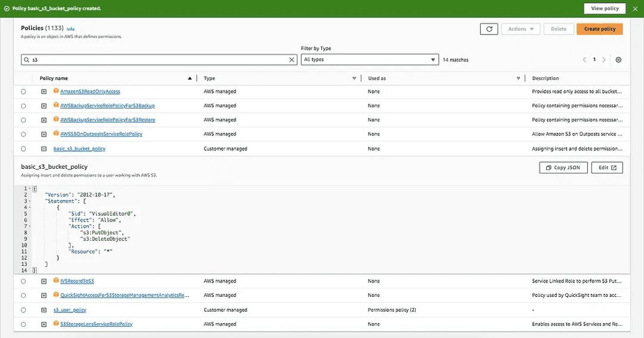This screenshot has width=644, height=338.
Task: Click the refresh policies icon button
Action: pos(489,29)
